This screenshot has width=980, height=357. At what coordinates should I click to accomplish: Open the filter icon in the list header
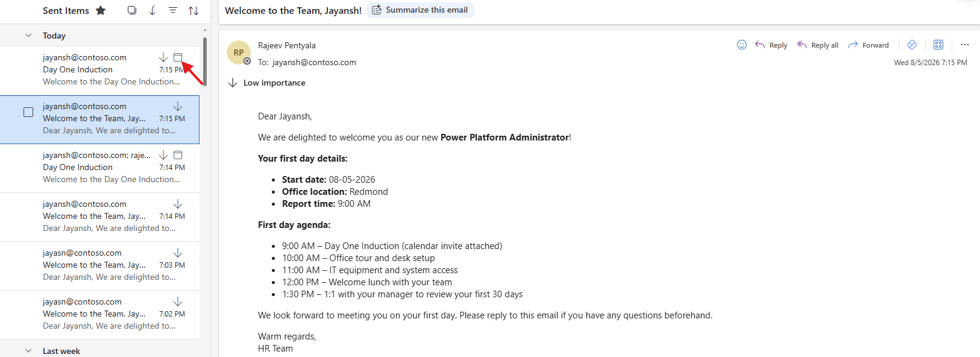tap(173, 10)
